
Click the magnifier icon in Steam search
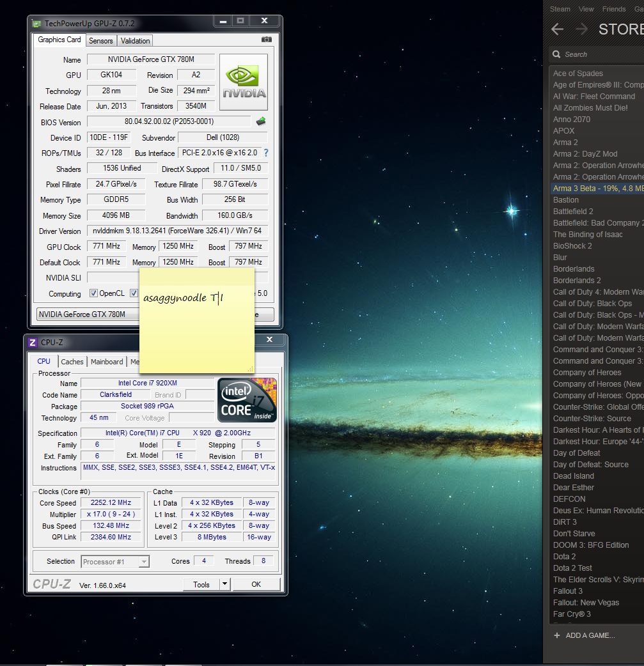(x=556, y=54)
